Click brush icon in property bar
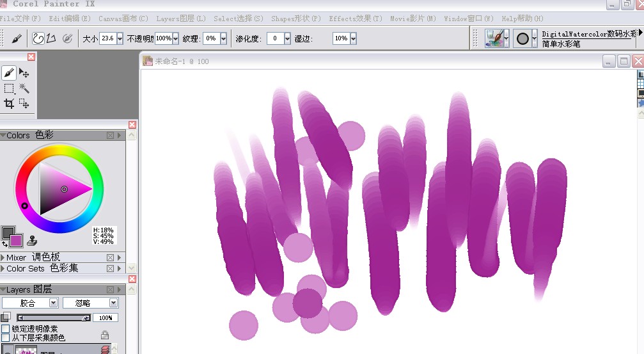This screenshot has height=354, width=644. point(17,38)
